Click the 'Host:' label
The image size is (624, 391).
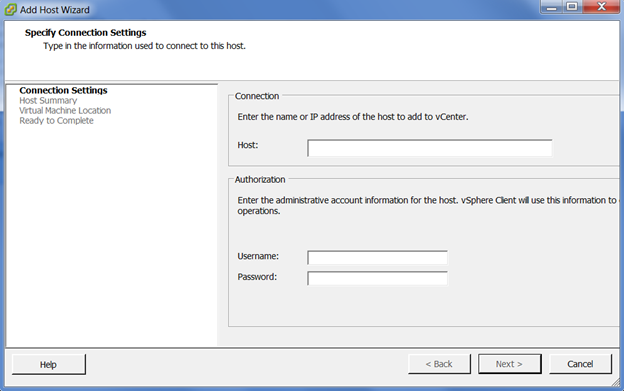click(248, 145)
